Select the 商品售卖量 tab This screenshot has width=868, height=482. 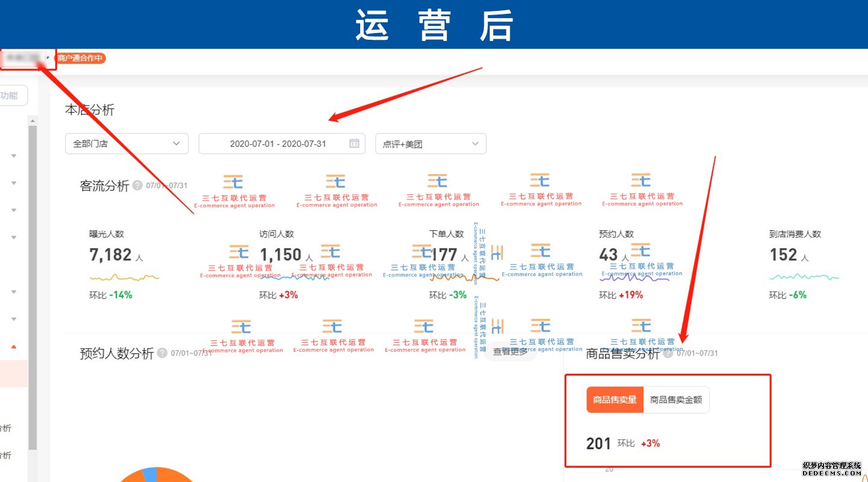click(x=614, y=399)
